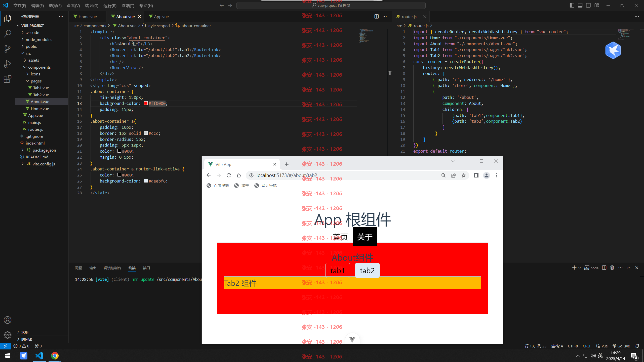Open the Search view in activity bar
Image resolution: width=644 pixels, height=362 pixels.
tap(8, 34)
